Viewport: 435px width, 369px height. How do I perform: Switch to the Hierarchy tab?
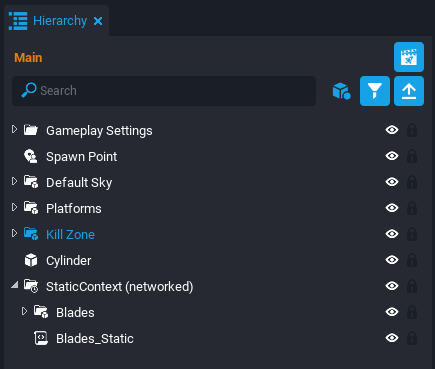(56, 21)
